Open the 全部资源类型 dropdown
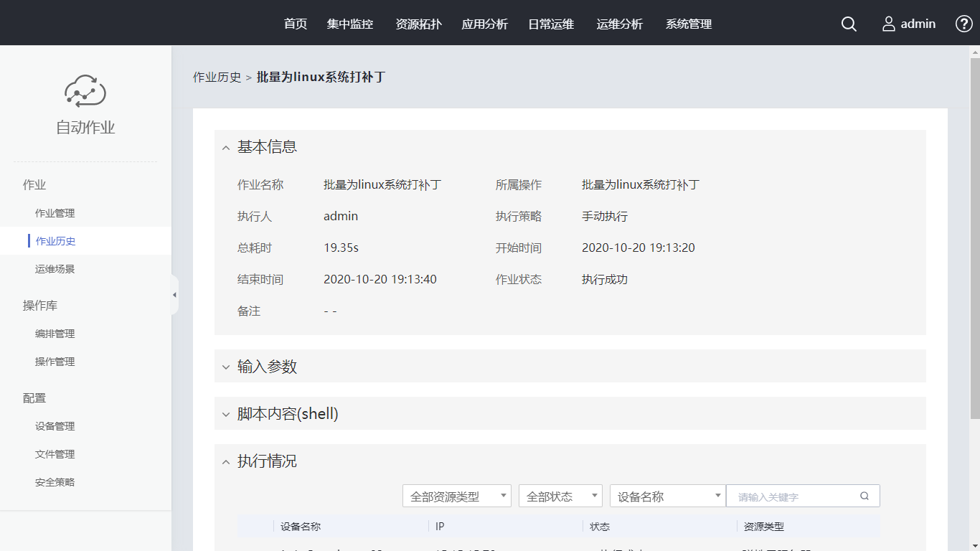 (457, 496)
